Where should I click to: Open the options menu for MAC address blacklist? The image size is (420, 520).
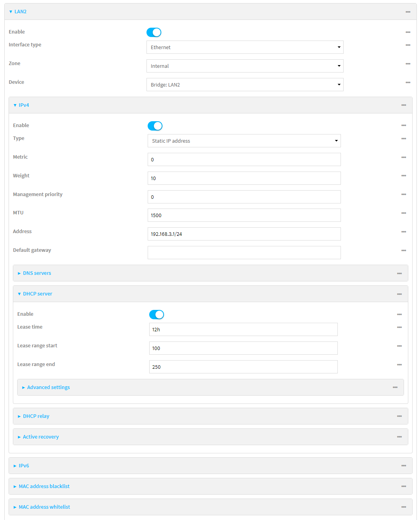pyautogui.click(x=404, y=486)
